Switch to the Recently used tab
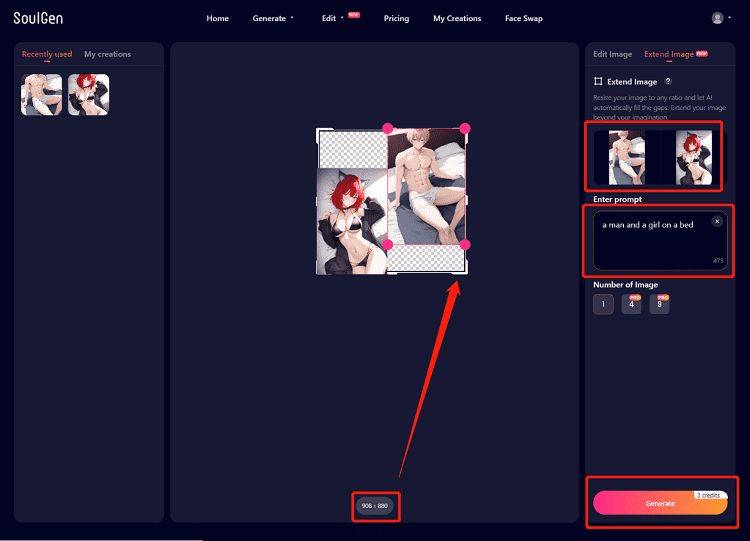Image resolution: width=750 pixels, height=541 pixels. [x=47, y=54]
